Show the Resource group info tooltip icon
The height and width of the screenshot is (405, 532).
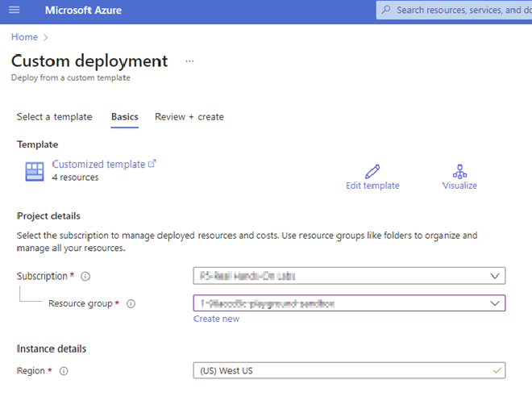[131, 303]
